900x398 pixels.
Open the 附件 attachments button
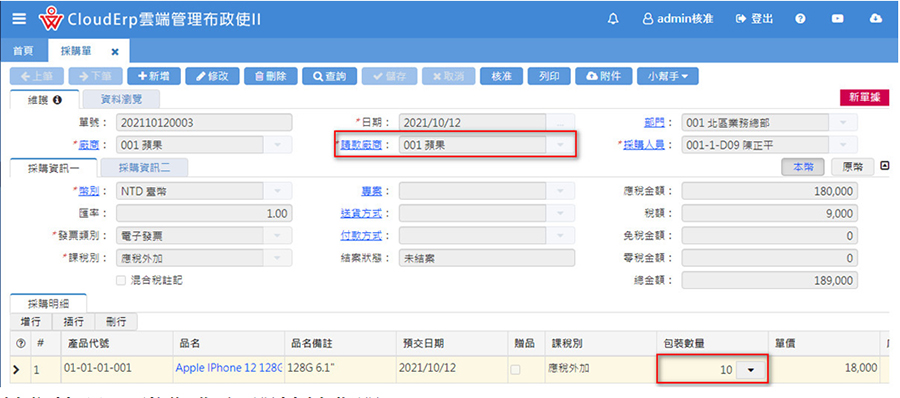604,76
